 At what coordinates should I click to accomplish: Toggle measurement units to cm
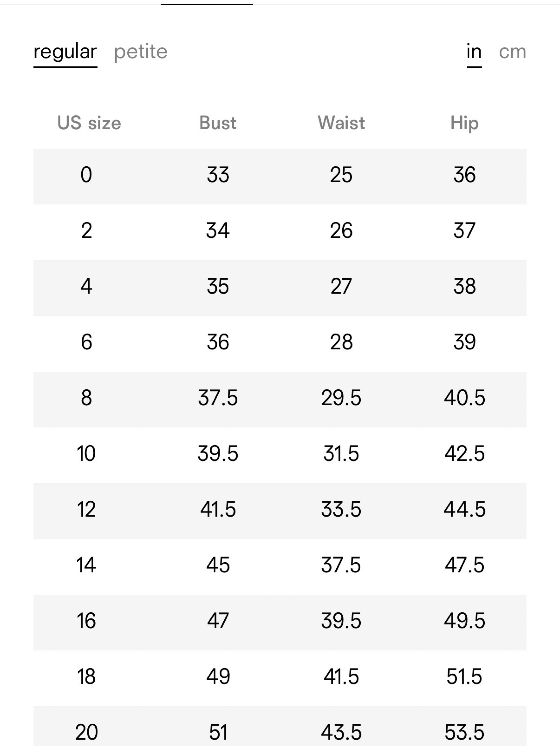point(512,52)
